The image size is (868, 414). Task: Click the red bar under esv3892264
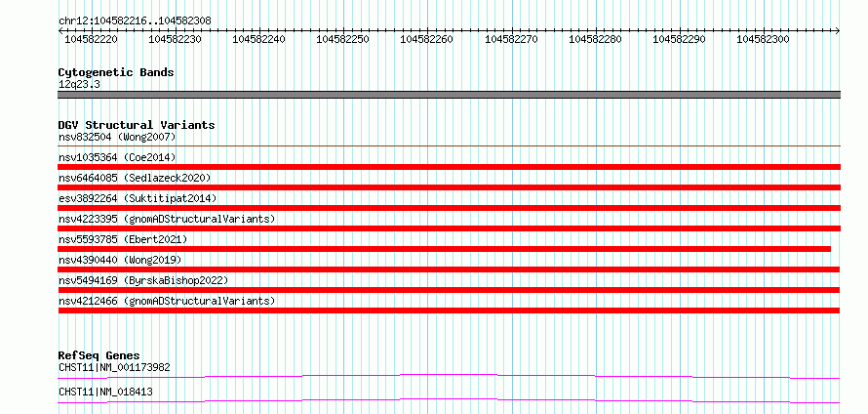click(449, 208)
